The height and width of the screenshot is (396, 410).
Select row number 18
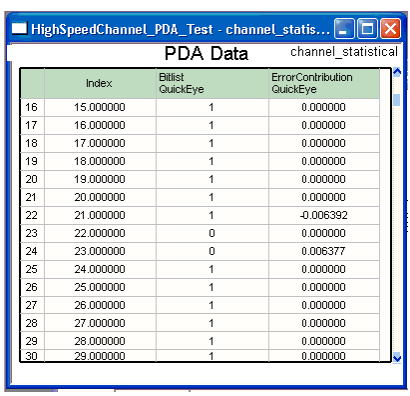(32, 143)
